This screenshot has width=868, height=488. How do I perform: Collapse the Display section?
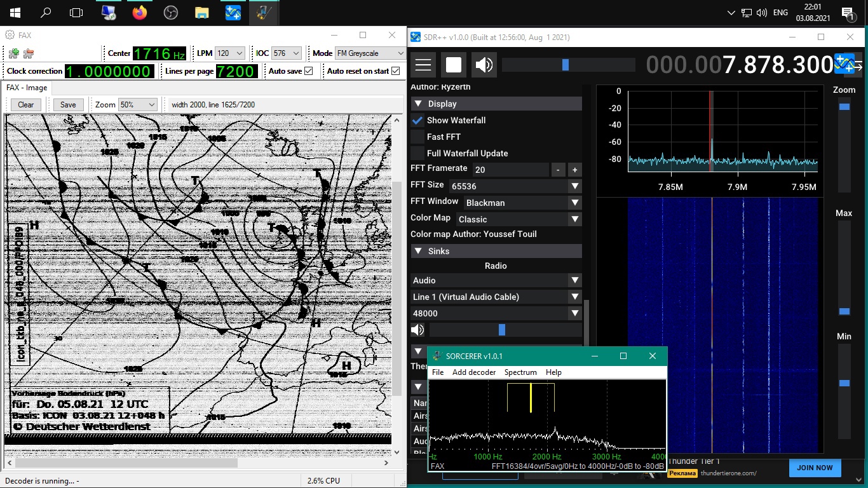[418, 104]
